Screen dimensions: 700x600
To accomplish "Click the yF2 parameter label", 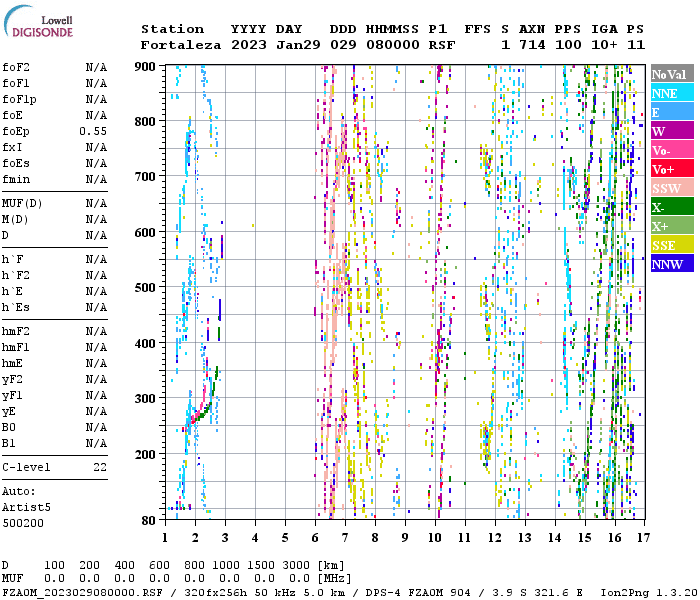I will 12,379.
